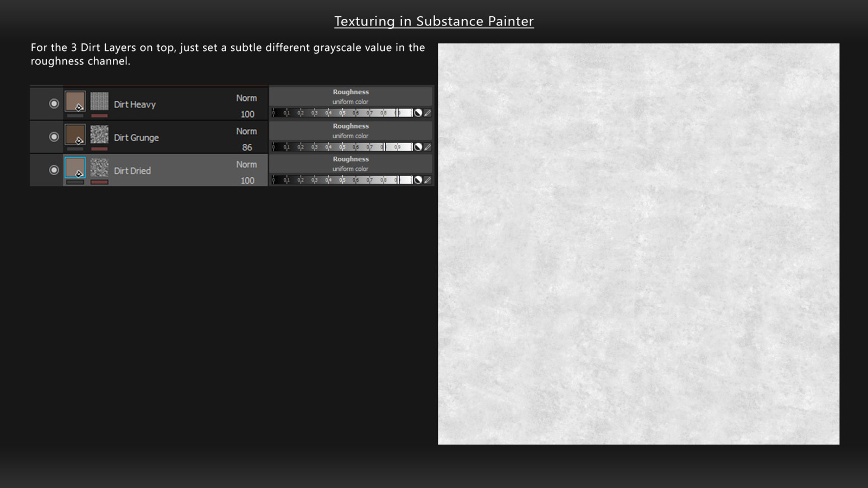Select Dirt Grunge mask thumbnail
This screenshot has width=868, height=488.
coord(99,134)
